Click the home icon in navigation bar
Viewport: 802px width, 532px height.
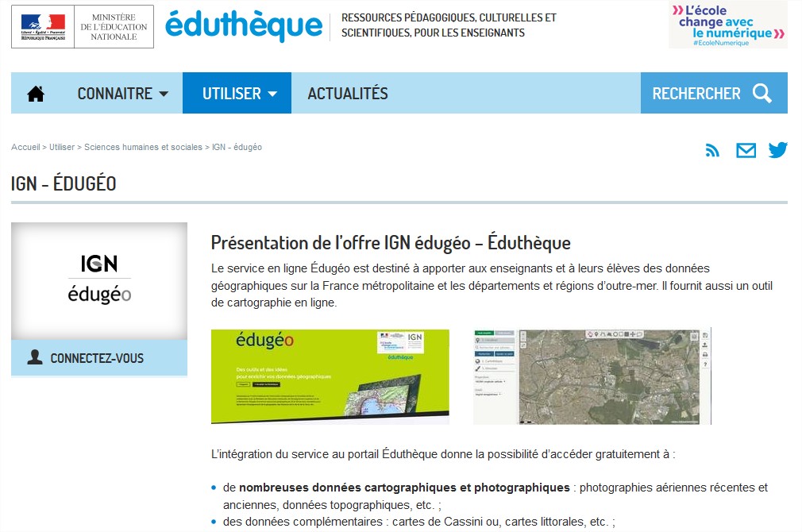coord(36,94)
